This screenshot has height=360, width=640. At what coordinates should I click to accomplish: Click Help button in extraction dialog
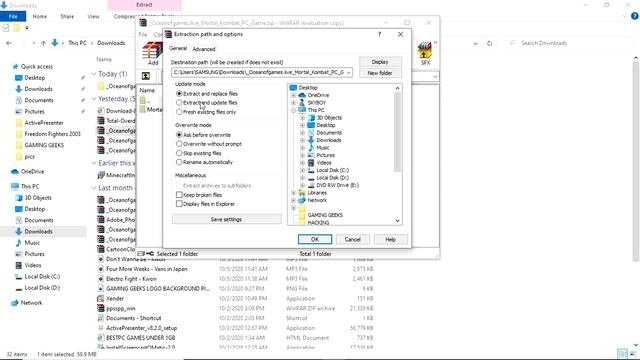coord(391,240)
